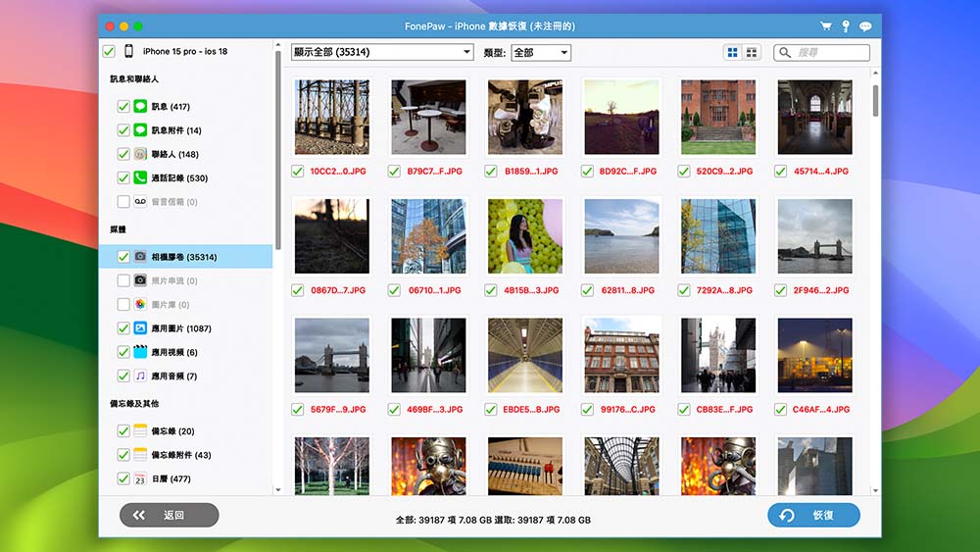Switch to large grid thumbnail view
The height and width of the screenshot is (552, 980).
pyautogui.click(x=732, y=53)
